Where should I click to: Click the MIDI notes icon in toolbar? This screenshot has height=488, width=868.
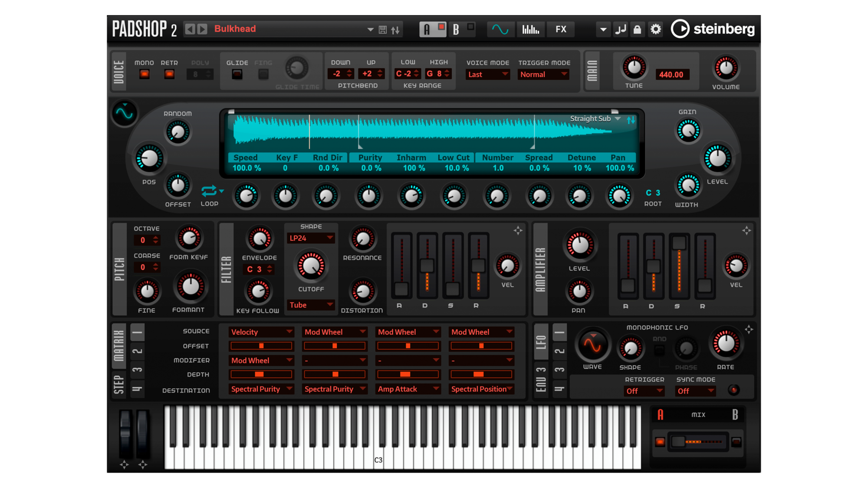(621, 29)
